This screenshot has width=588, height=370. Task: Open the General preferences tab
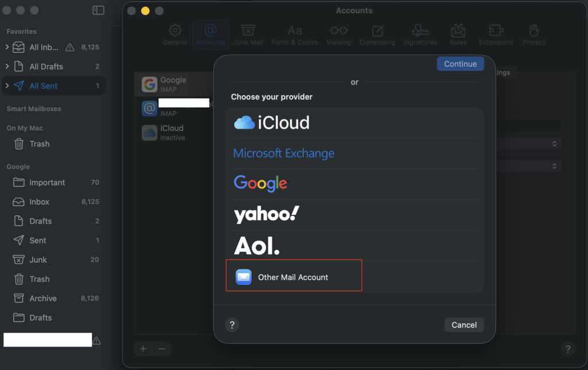(x=175, y=35)
